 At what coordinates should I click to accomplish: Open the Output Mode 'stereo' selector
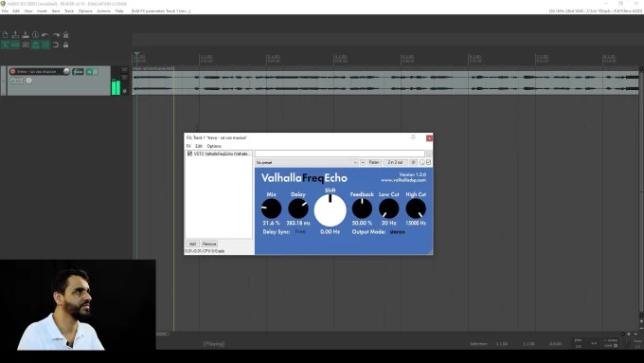pyautogui.click(x=397, y=232)
